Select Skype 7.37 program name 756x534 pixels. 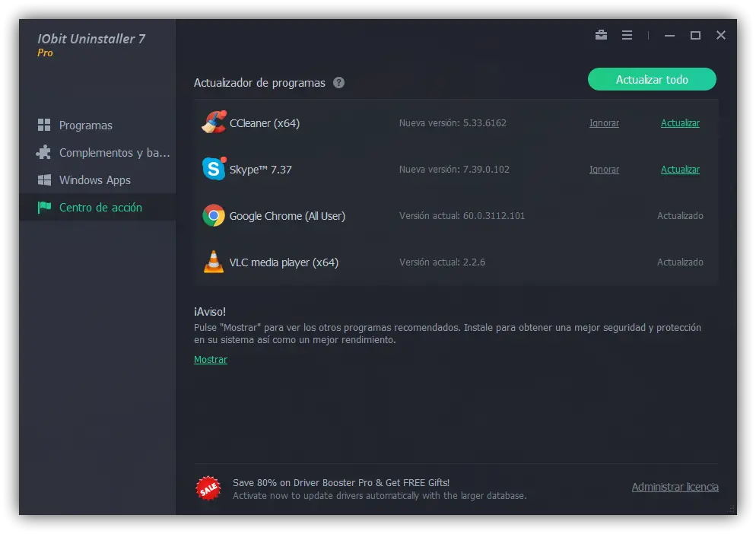coord(260,170)
